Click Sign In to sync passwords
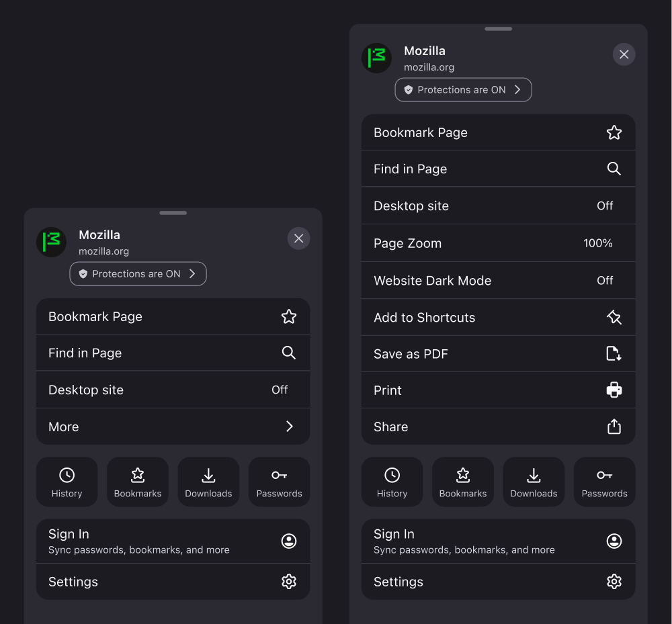This screenshot has width=672, height=624. (x=498, y=541)
